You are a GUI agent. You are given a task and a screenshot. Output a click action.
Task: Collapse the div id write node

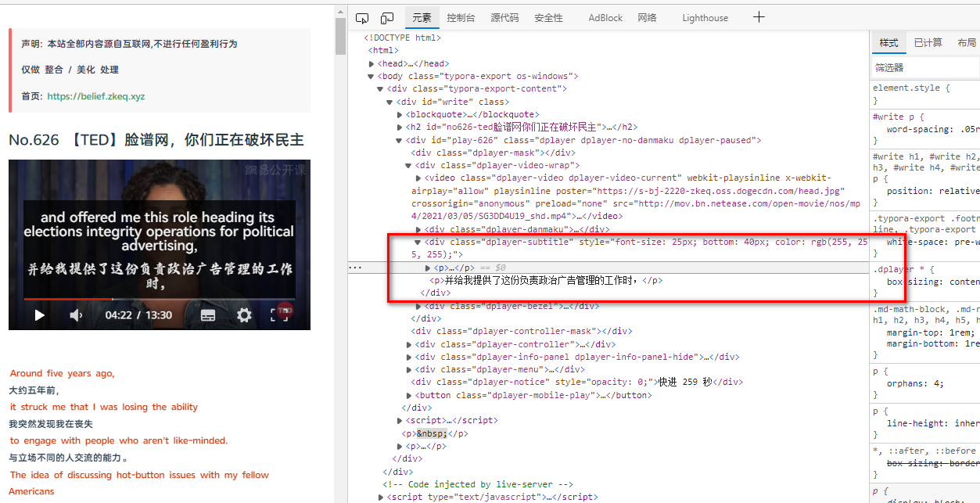click(x=390, y=102)
